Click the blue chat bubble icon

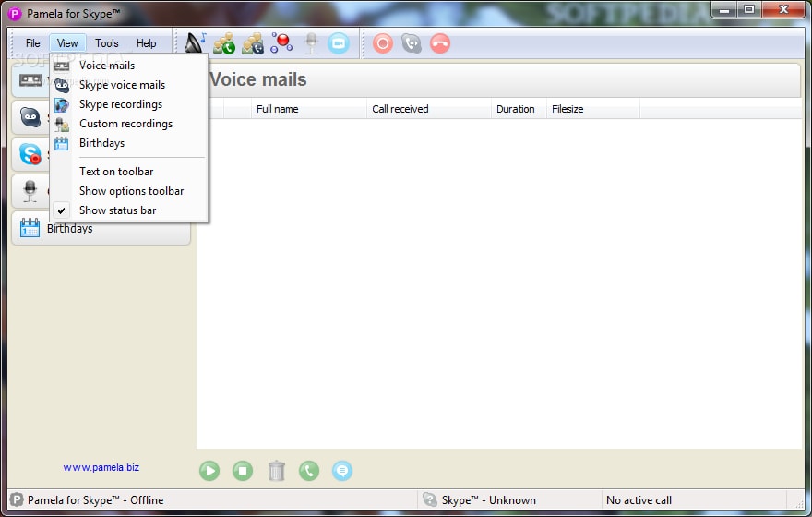[x=342, y=471]
